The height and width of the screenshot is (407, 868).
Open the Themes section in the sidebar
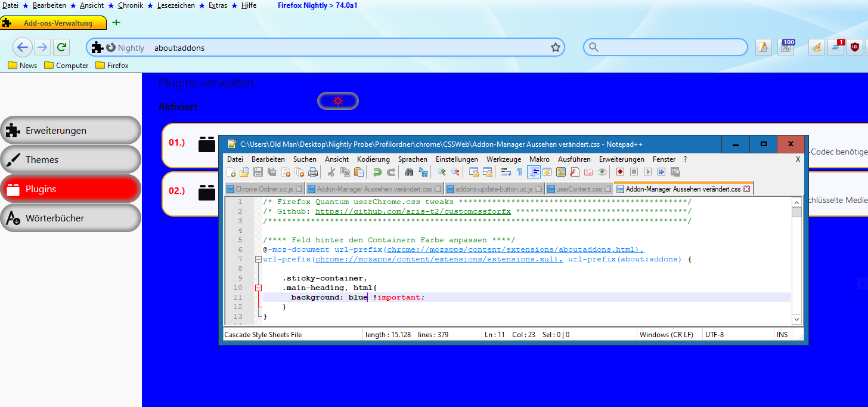click(70, 159)
